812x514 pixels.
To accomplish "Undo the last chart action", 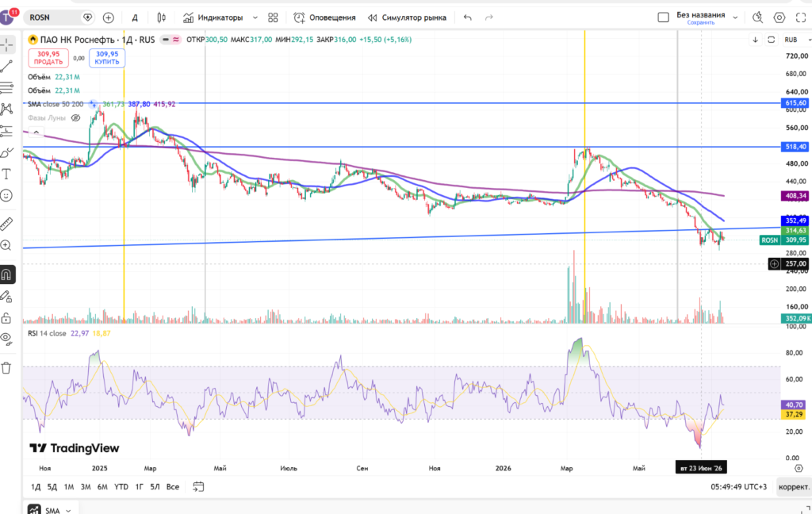I will point(468,17).
